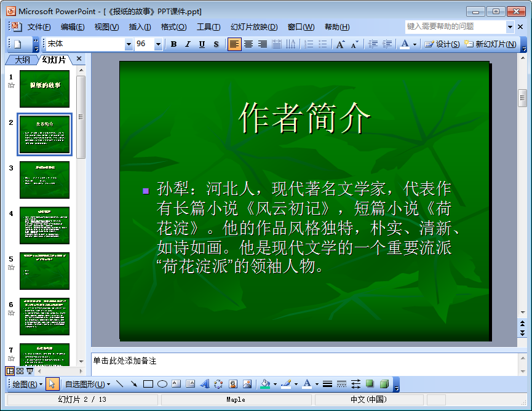
Task: Click the 新幻灯片 (New Slide) button
Action: [491, 44]
